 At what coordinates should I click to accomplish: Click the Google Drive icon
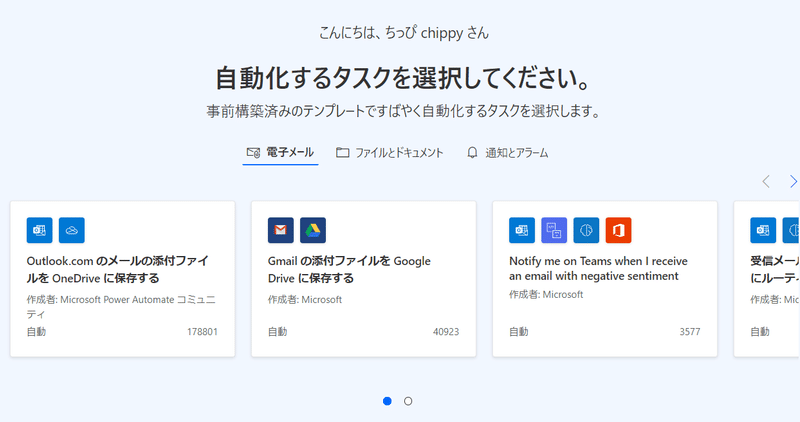click(x=313, y=230)
